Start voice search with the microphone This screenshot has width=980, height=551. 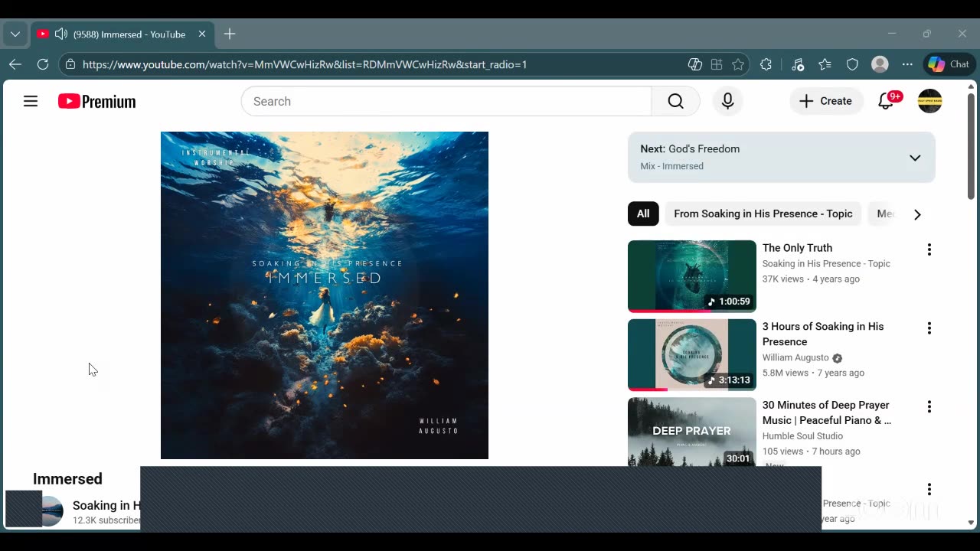point(727,101)
